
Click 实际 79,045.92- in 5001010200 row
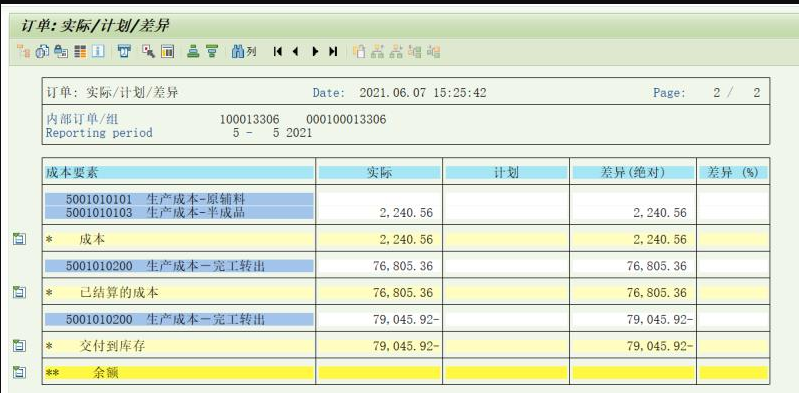[x=406, y=319]
